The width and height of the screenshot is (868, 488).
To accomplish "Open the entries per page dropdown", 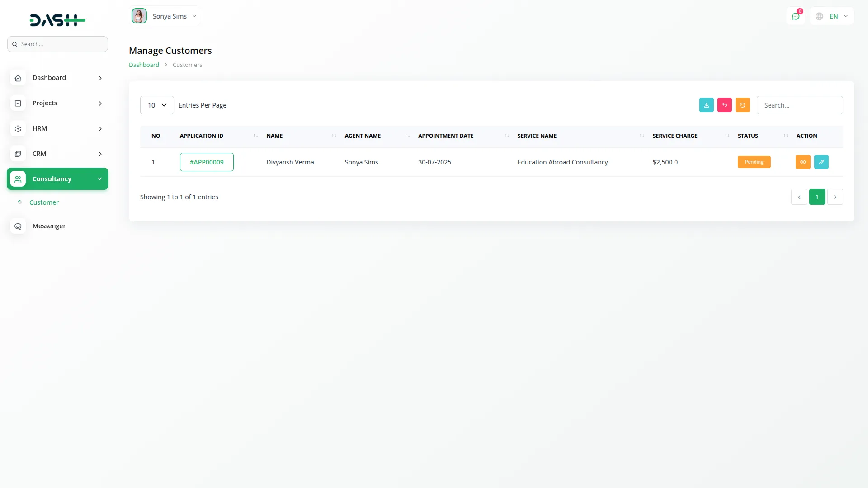I will tap(157, 105).
